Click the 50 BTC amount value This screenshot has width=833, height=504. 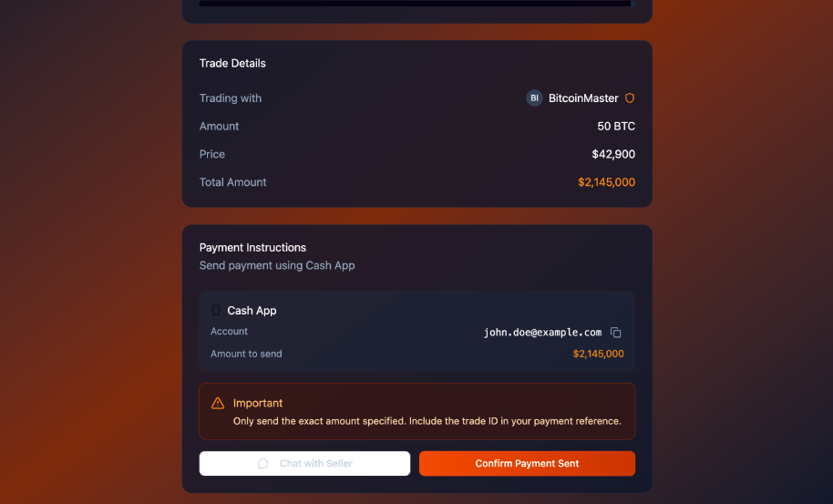pyautogui.click(x=616, y=127)
